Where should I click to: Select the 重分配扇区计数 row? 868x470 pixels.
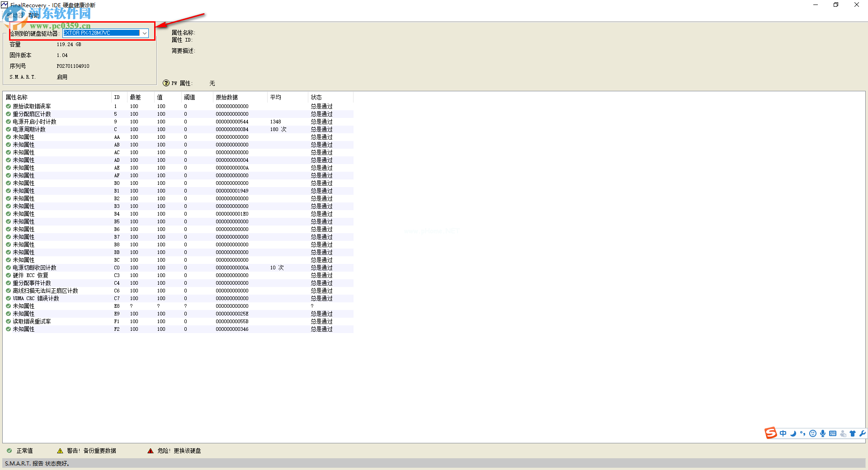click(x=178, y=114)
